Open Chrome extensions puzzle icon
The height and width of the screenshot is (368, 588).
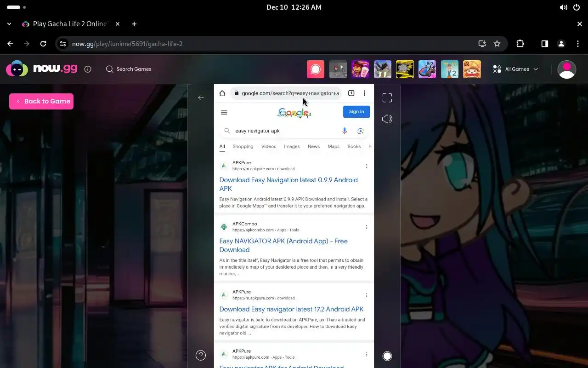click(x=520, y=44)
